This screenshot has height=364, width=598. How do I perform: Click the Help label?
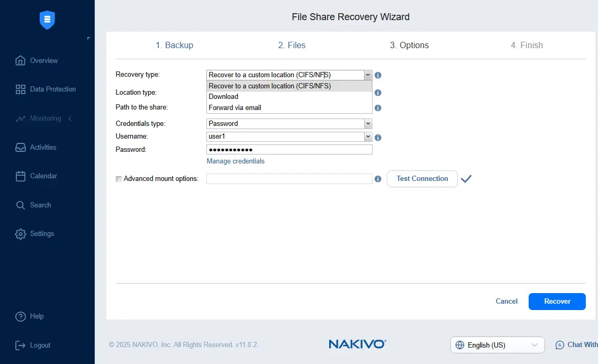click(x=37, y=316)
